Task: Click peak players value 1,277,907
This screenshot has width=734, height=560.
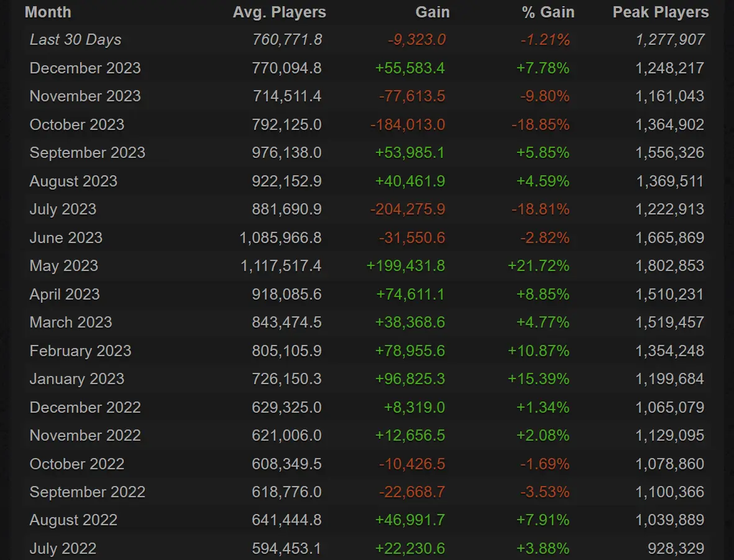Action: click(x=670, y=40)
